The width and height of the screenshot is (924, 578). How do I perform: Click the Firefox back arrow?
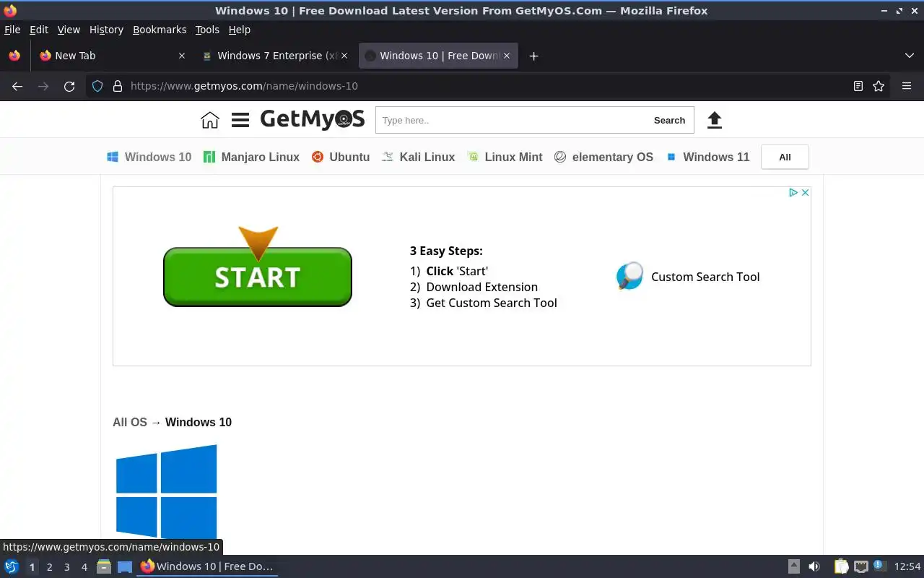pyautogui.click(x=17, y=86)
